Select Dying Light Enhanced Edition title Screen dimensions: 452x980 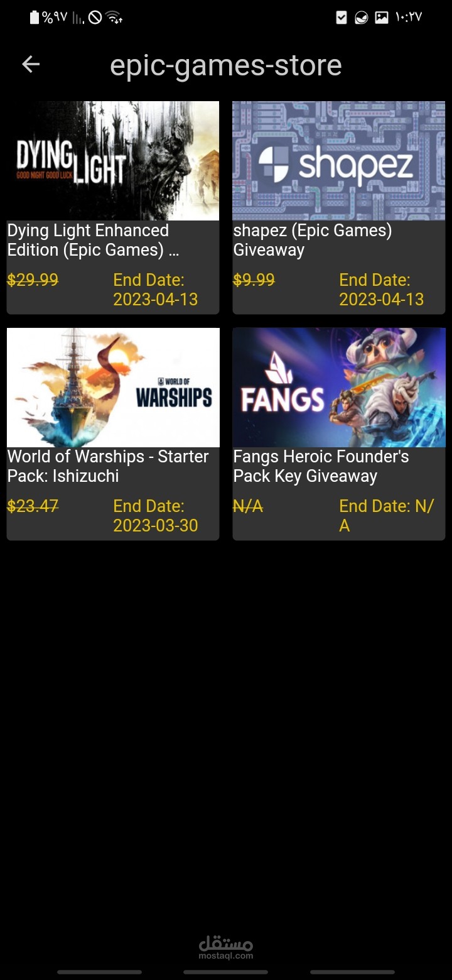[x=94, y=240]
